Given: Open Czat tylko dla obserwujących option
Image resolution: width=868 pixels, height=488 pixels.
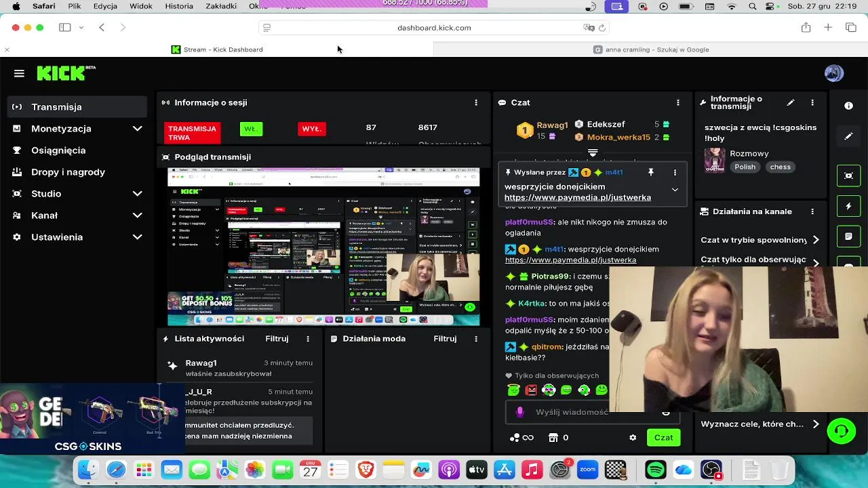Looking at the screenshot, I should click(x=759, y=260).
